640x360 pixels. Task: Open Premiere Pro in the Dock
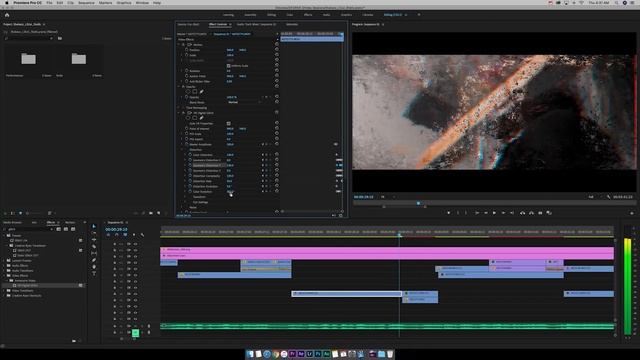point(292,354)
